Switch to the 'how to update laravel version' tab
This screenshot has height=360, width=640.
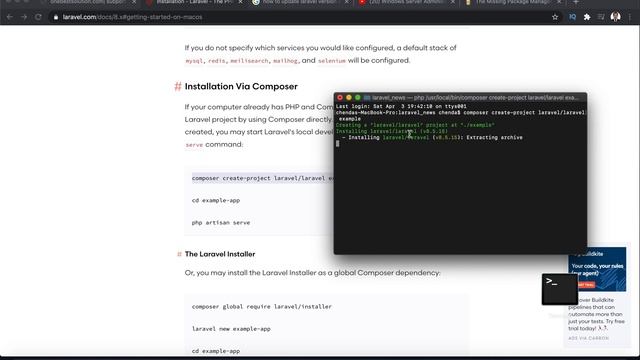(300, 2)
